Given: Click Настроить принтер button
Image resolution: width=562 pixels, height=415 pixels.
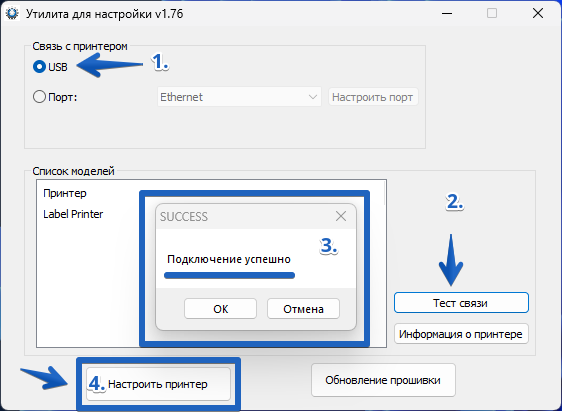Looking at the screenshot, I should pyautogui.click(x=158, y=384).
